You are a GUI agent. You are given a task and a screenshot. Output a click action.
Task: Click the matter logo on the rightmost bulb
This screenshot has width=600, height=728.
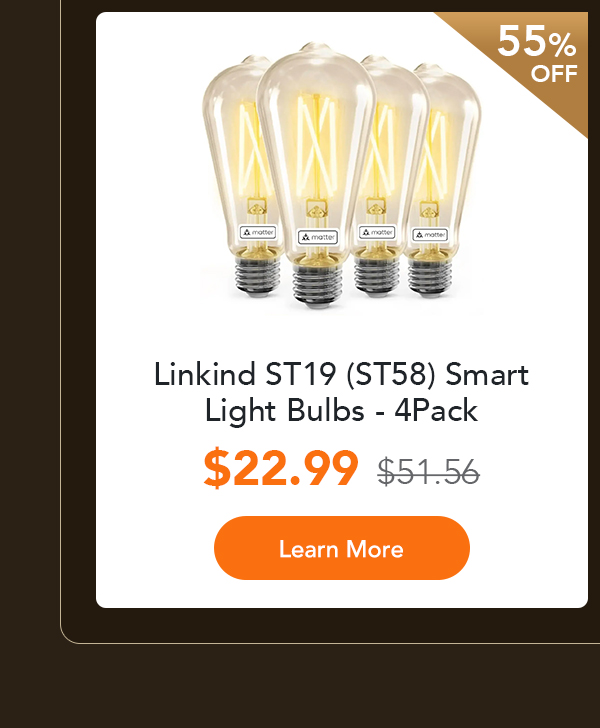(430, 234)
